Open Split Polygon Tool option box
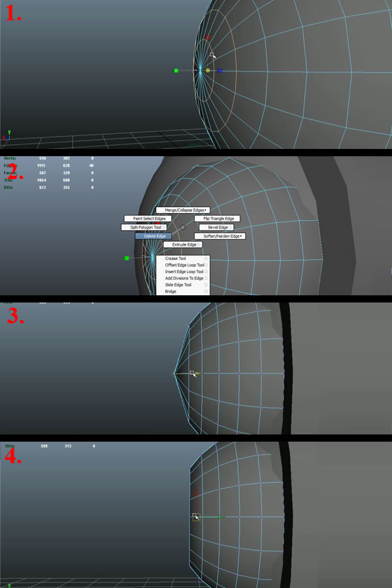 click(164, 227)
